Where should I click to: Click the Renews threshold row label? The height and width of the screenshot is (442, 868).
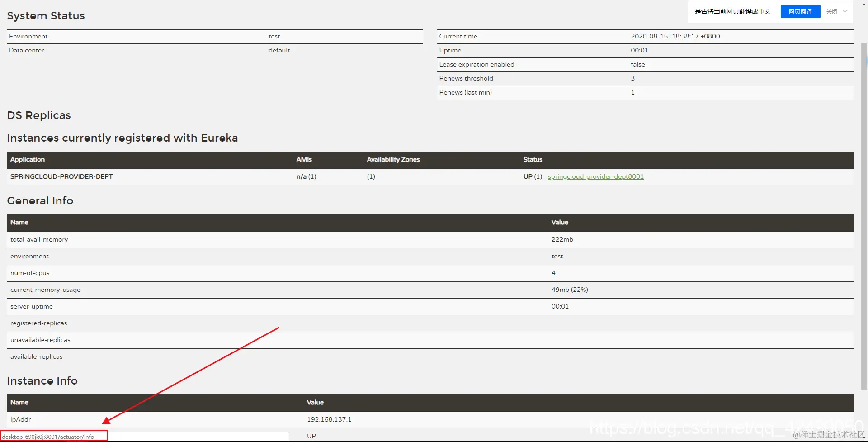click(x=466, y=78)
